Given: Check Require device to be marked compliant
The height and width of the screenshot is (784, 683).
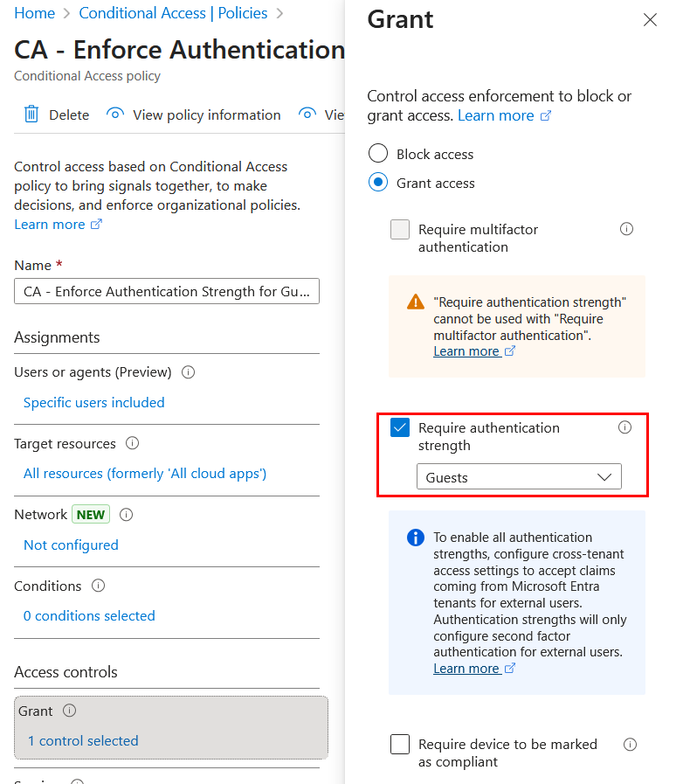Looking at the screenshot, I should [x=400, y=745].
